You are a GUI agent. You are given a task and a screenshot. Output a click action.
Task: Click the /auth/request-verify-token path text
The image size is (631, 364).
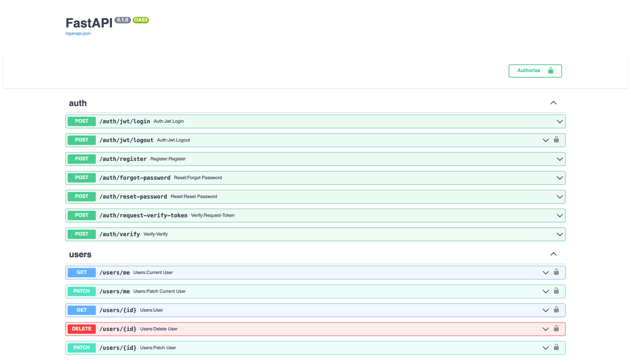(x=143, y=216)
